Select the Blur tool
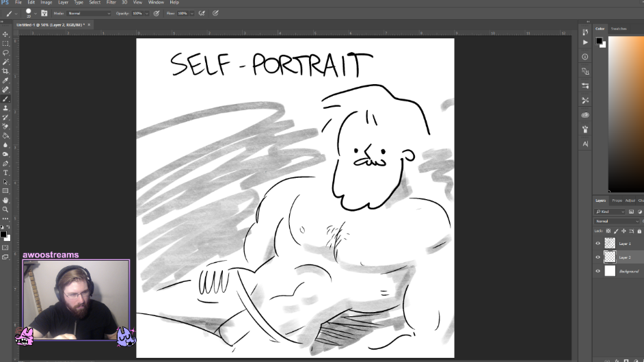Image resolution: width=644 pixels, height=362 pixels. click(5, 145)
